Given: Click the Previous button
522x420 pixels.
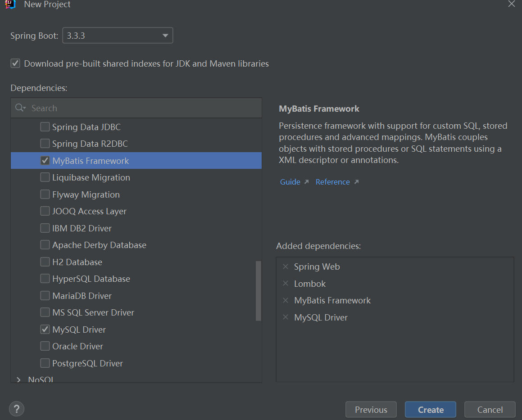Looking at the screenshot, I should 371,409.
